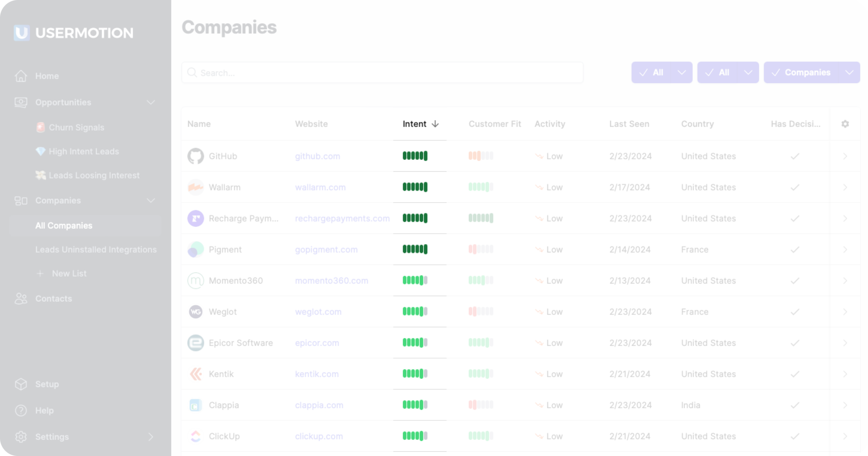Viewport: 868px width, 456px height.
Task: Click the Intent bar for GitHub
Action: pyautogui.click(x=415, y=156)
